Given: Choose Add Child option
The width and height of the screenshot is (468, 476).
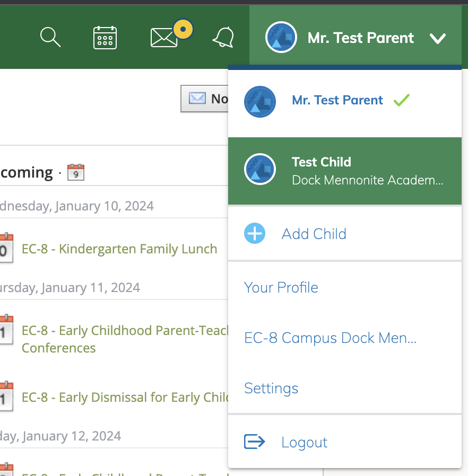Looking at the screenshot, I should [345, 233].
